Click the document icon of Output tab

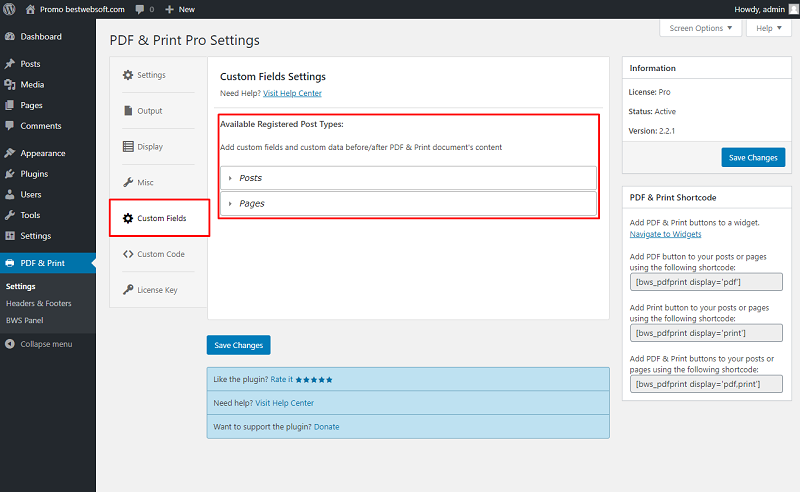(128, 111)
